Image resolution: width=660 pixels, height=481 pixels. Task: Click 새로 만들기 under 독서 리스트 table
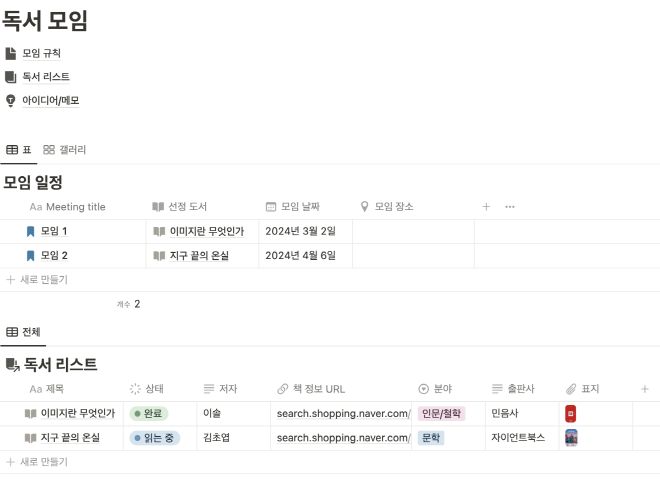(x=37, y=462)
